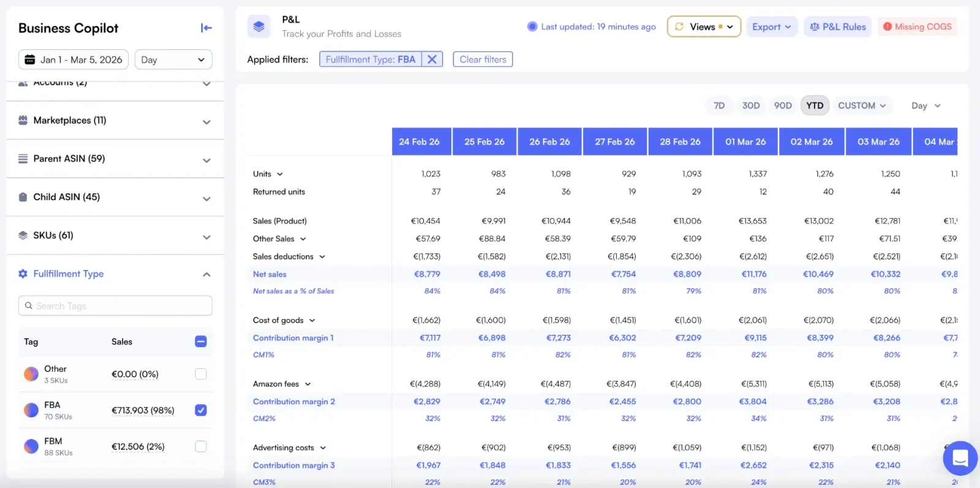Viewport: 980px width, 488px height.
Task: Click the Contribution margin 1 label
Action: pos(293,338)
